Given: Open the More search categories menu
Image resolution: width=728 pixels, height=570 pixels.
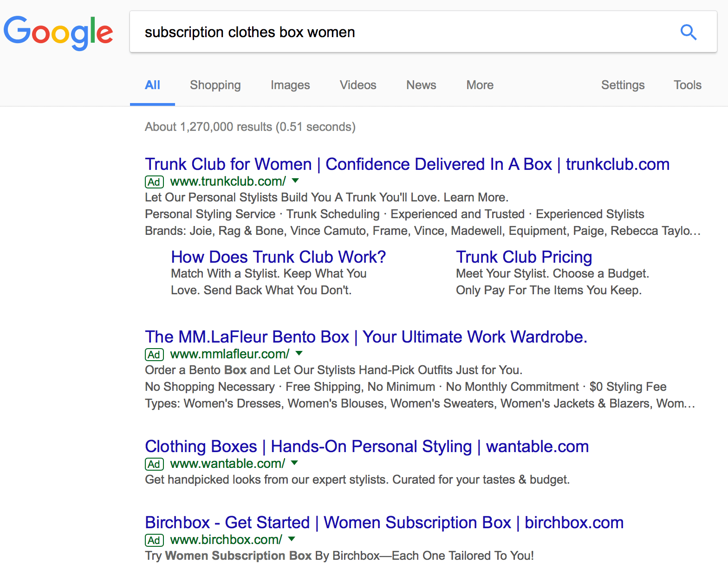Looking at the screenshot, I should [x=480, y=85].
